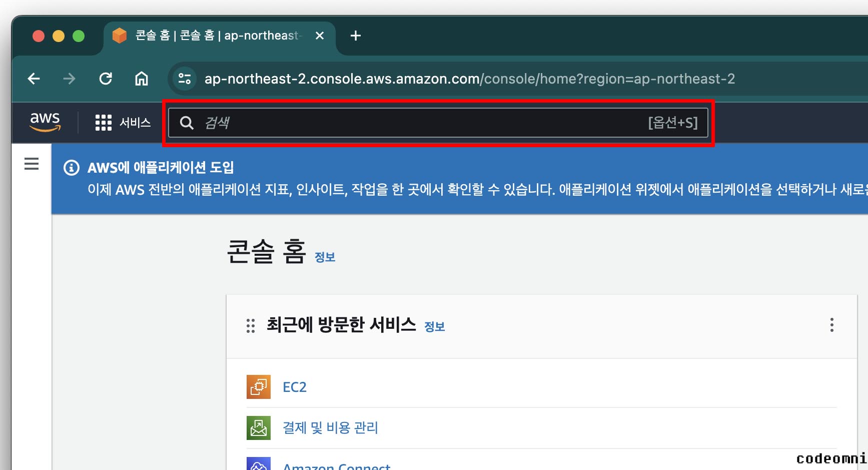Select the 콘솔 홈 browser tab

point(219,36)
